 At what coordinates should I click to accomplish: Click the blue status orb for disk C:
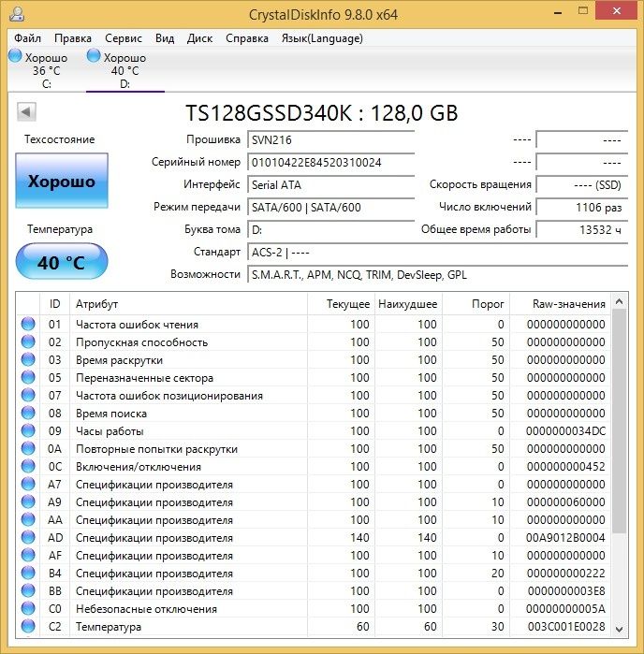[x=15, y=56]
